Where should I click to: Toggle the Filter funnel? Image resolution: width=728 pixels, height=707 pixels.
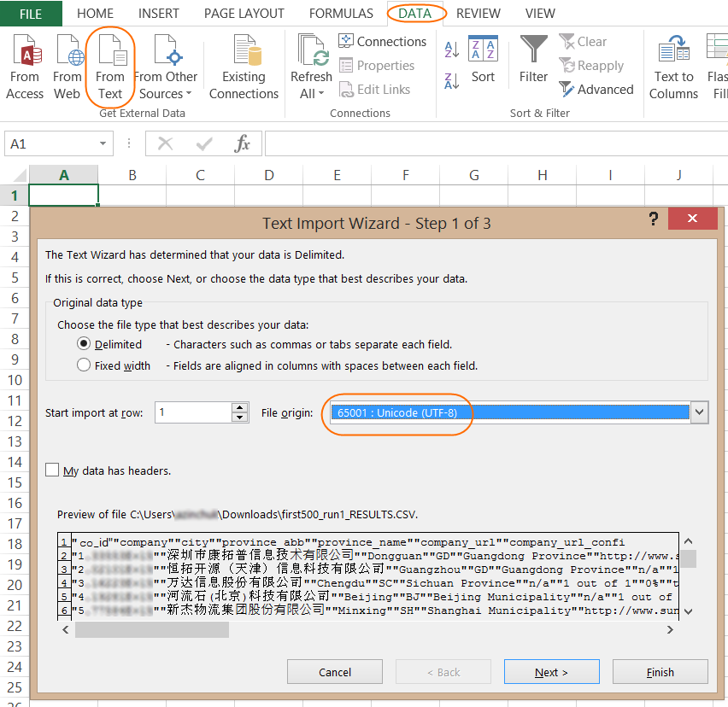pos(533,59)
